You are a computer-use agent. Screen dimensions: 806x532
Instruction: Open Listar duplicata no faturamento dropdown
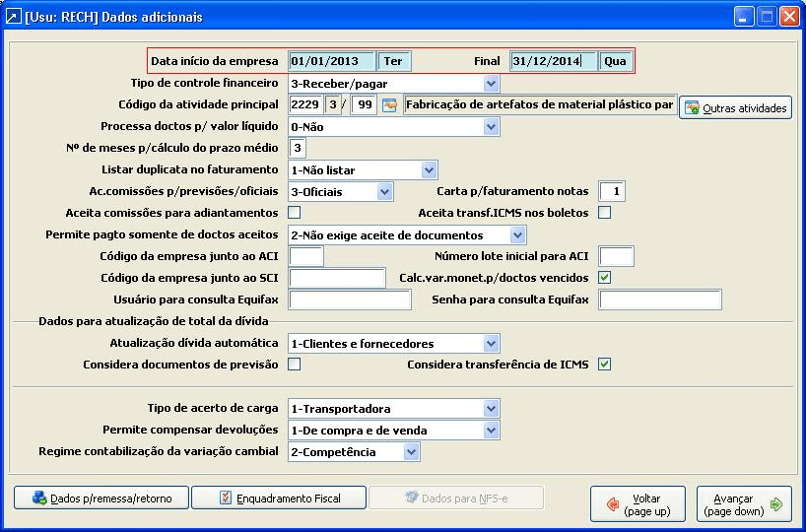[x=429, y=169]
